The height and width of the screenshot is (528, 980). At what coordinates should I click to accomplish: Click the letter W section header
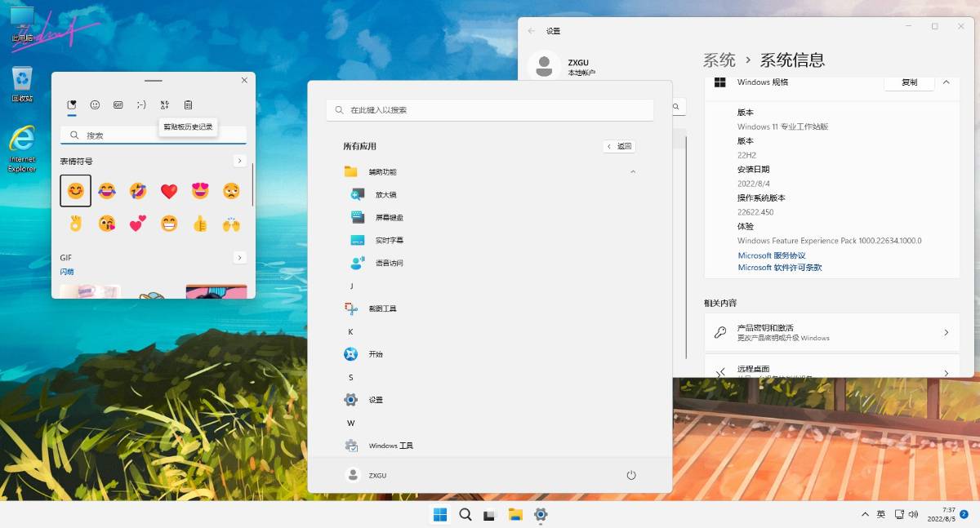(351, 424)
